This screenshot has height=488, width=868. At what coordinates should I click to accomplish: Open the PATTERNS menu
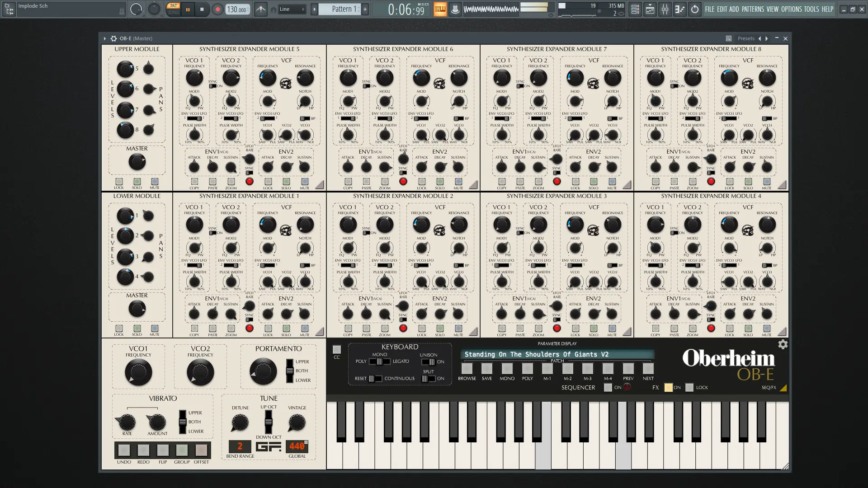pos(753,9)
